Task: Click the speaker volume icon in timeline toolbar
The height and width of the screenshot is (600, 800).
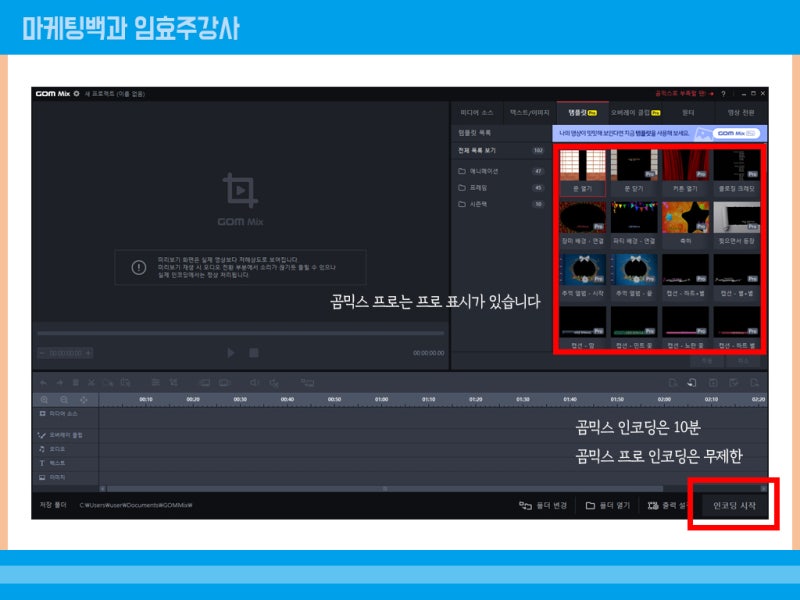Action: (x=254, y=382)
